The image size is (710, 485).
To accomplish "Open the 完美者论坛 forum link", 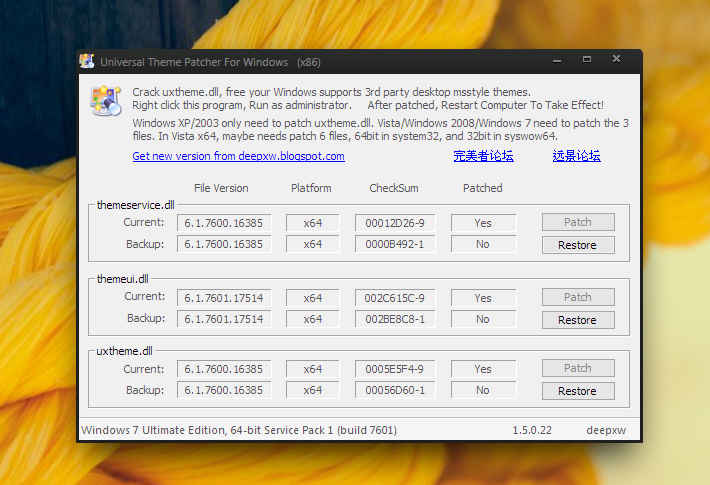I will [483, 156].
